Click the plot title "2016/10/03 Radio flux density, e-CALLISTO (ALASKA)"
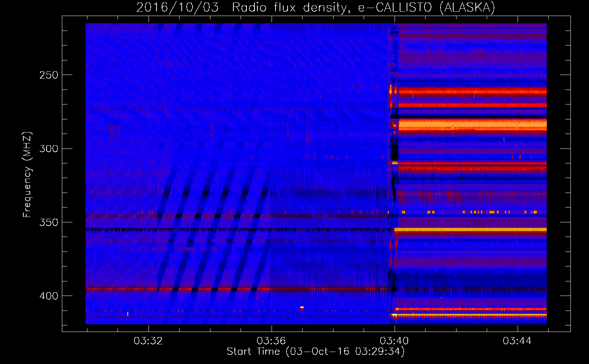The height and width of the screenshot is (364, 589). pyautogui.click(x=316, y=7)
